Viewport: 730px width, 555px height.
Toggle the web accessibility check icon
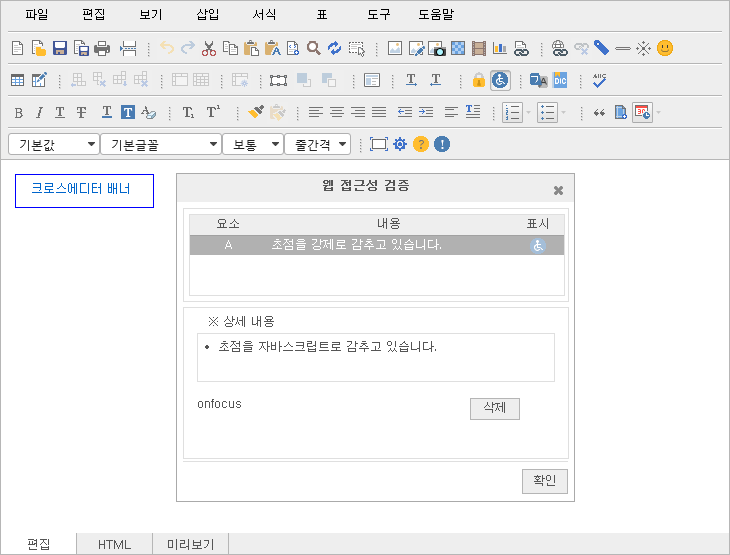500,80
